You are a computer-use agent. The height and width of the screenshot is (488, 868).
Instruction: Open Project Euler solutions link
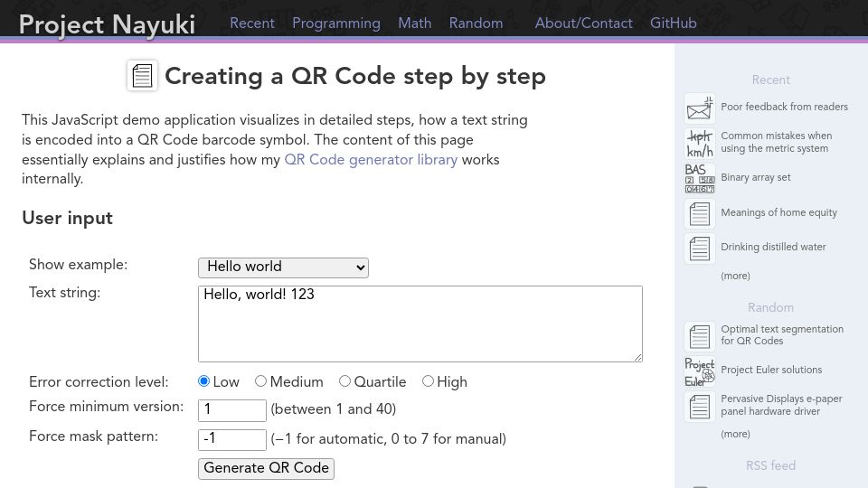[771, 370]
